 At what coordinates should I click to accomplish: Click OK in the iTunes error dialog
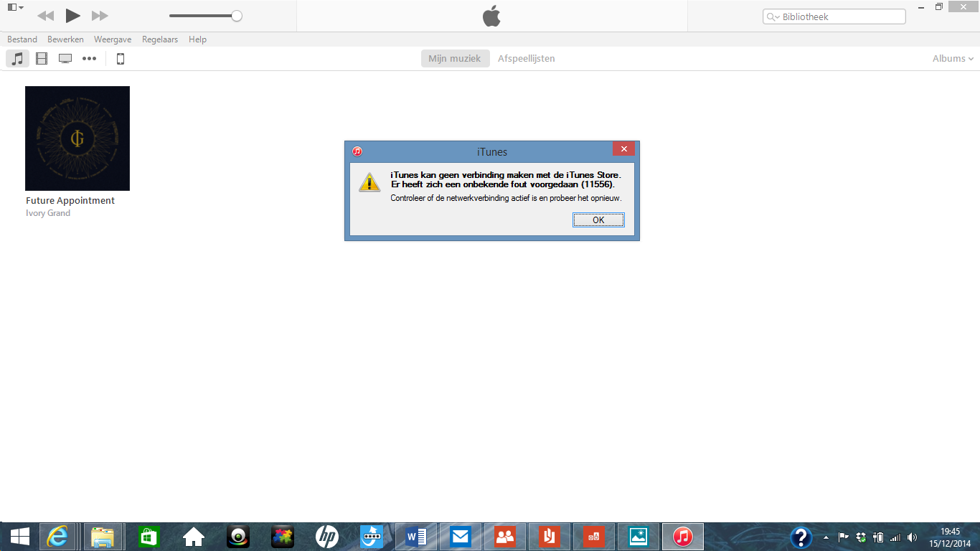pos(598,220)
